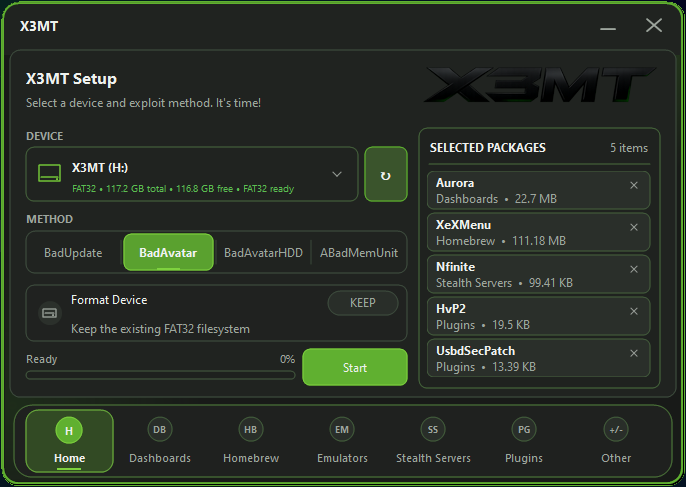Select the Nfinite package name

(455, 267)
